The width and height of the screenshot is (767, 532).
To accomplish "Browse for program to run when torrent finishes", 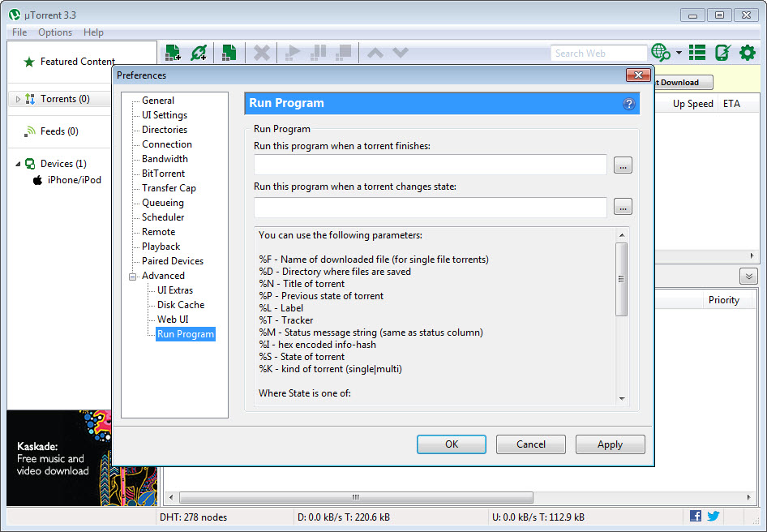I will point(623,165).
